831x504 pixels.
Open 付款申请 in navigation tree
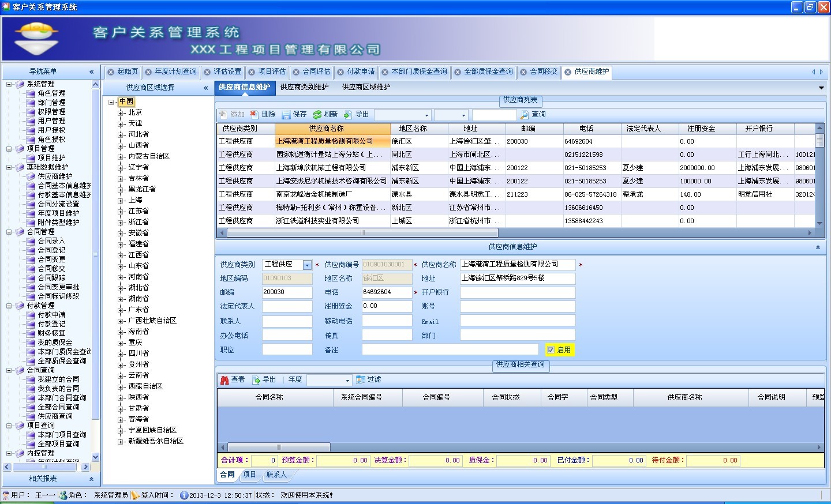51,315
